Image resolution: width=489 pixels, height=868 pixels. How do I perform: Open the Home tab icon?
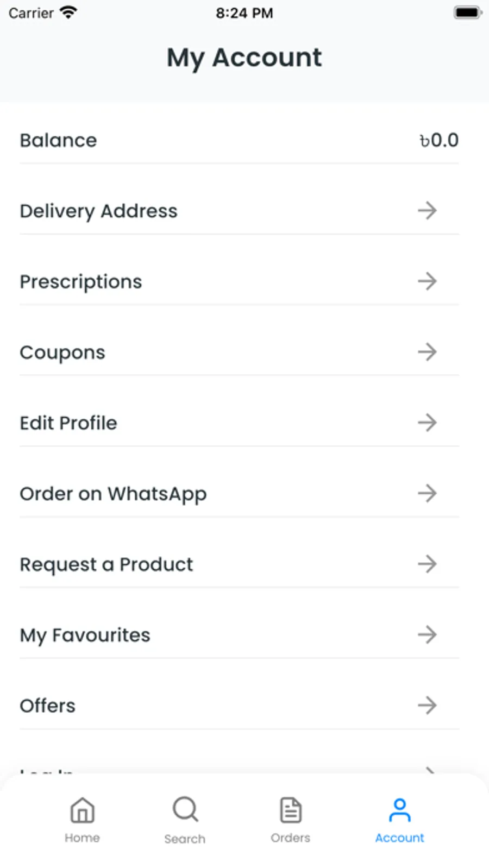[82, 810]
